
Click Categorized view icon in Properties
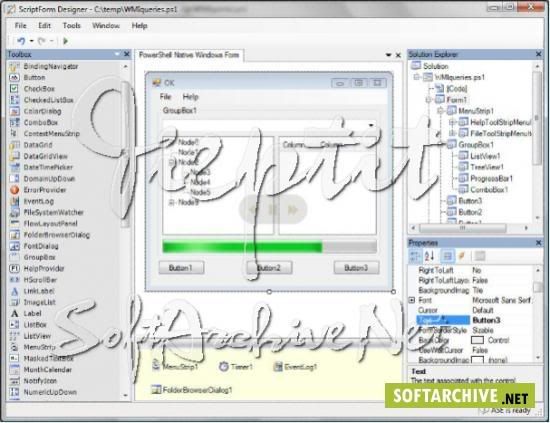click(x=415, y=256)
